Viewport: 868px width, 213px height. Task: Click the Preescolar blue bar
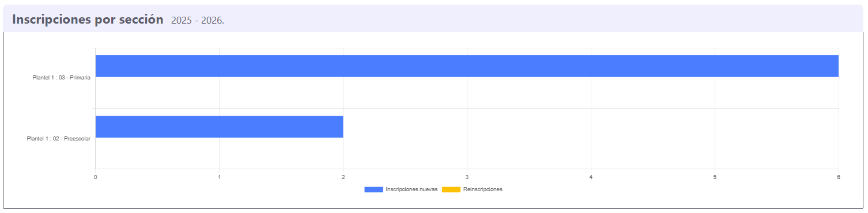[219, 127]
